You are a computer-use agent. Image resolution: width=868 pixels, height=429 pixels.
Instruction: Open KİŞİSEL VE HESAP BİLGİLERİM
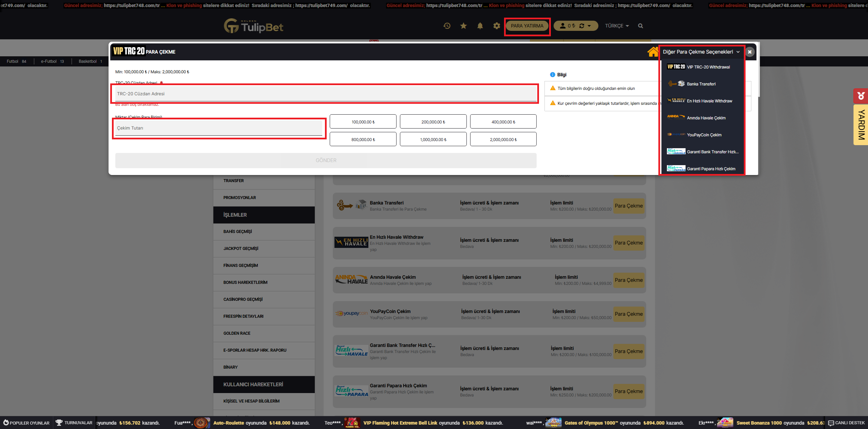[x=264, y=401]
